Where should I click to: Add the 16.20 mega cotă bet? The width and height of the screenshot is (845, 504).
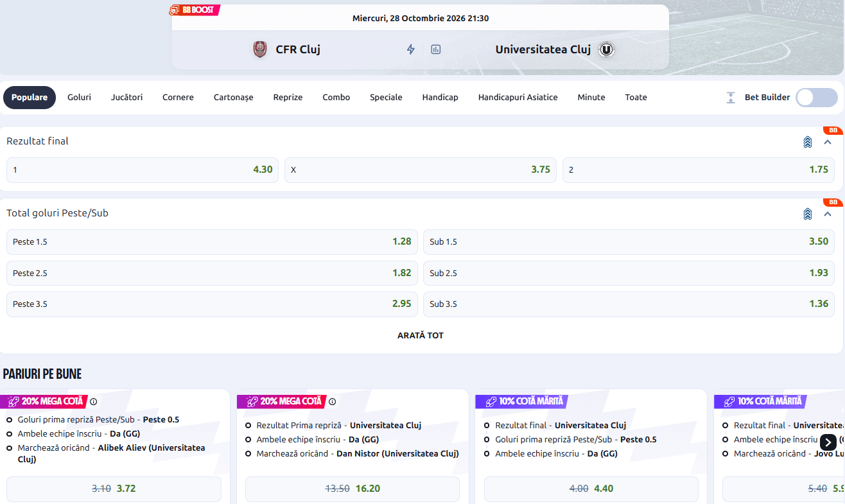click(x=353, y=489)
